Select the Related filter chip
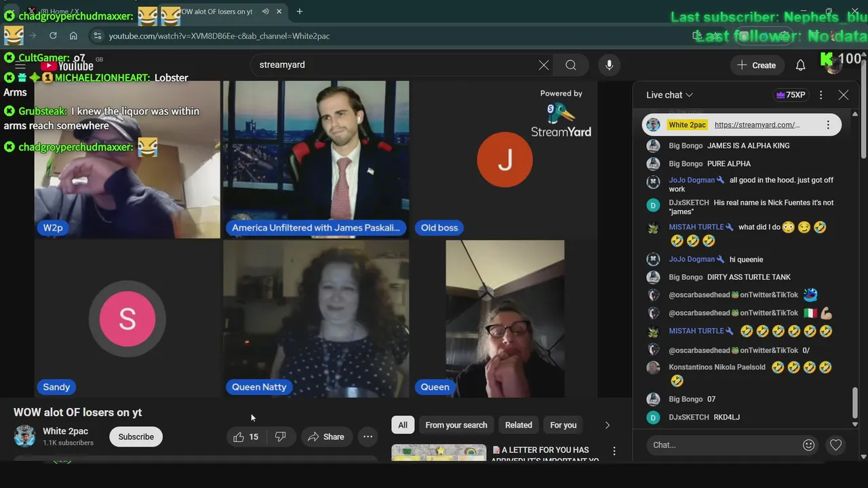Viewport: 868px width, 488px height. pos(519,425)
